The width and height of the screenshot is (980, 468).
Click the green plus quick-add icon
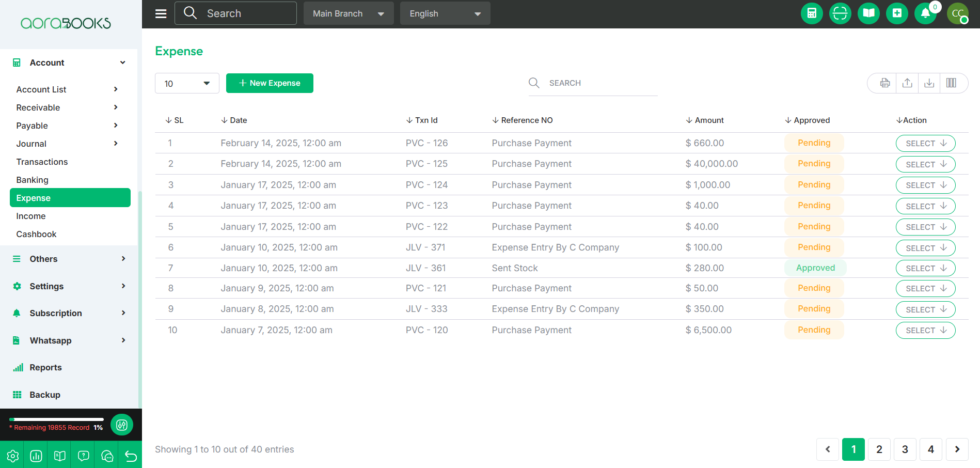point(897,13)
